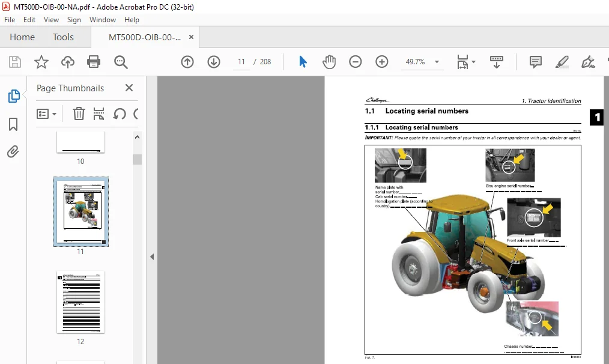Open the File menu
Viewport: 609px width, 364px height.
10,20
